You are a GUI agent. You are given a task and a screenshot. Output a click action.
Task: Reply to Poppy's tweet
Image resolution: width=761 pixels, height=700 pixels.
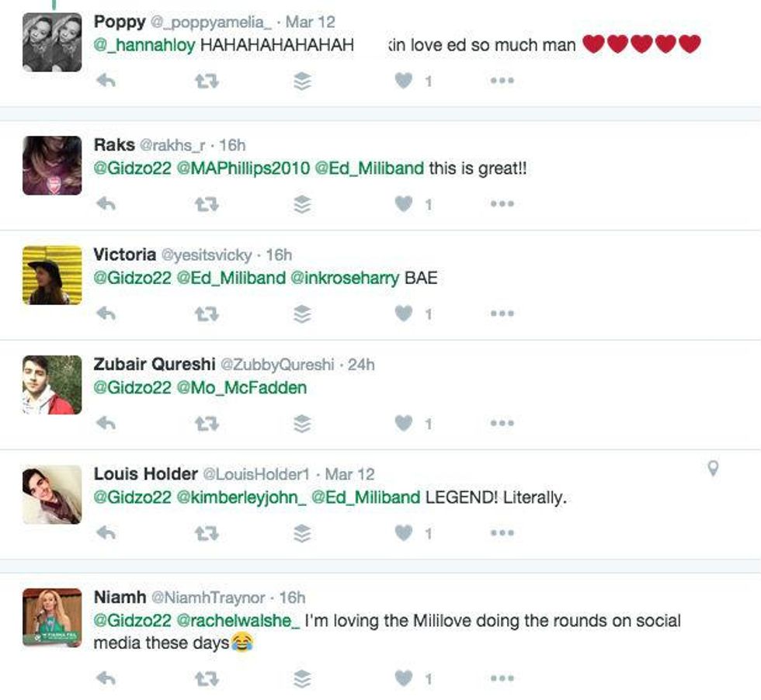106,81
